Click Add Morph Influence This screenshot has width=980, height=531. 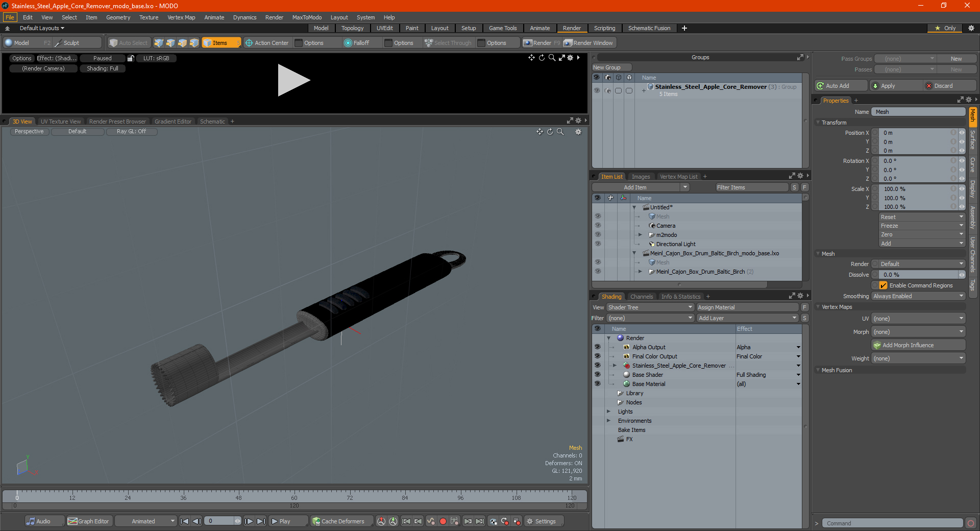[918, 345]
